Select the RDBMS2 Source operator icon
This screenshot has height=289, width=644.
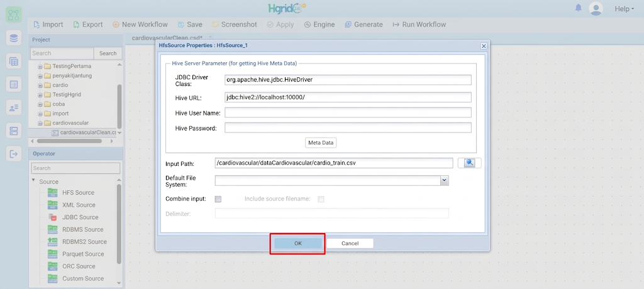53,242
